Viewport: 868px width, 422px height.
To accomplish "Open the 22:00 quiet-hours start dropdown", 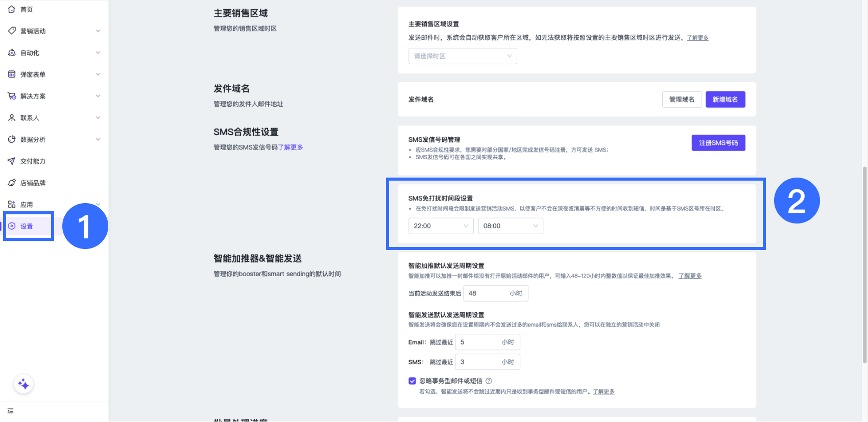I will coord(441,226).
